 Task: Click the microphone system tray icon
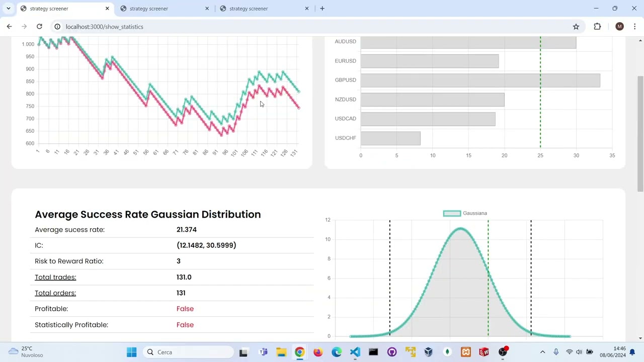pos(556,352)
